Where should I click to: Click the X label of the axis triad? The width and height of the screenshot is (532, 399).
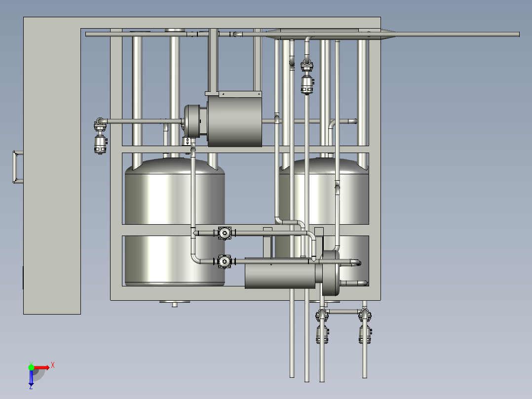click(53, 365)
